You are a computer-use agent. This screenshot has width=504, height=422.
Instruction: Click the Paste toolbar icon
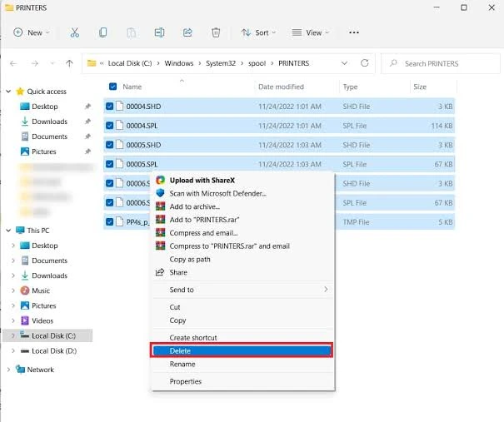(131, 32)
